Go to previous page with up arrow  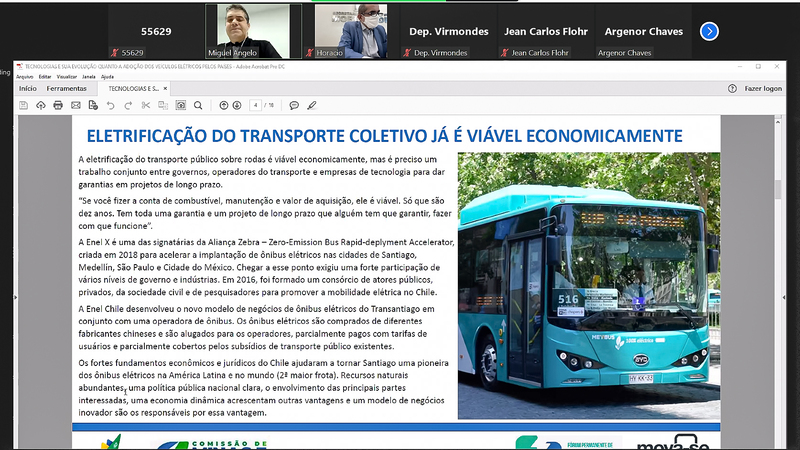(223, 105)
